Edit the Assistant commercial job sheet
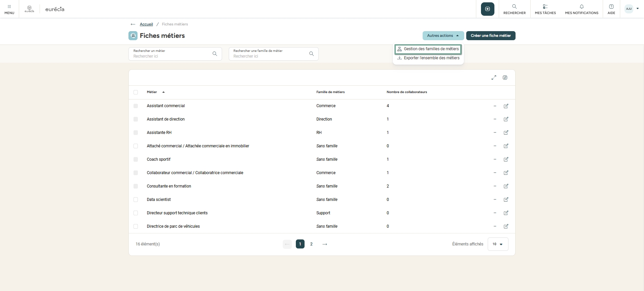This screenshot has height=291, width=644. tap(506, 106)
